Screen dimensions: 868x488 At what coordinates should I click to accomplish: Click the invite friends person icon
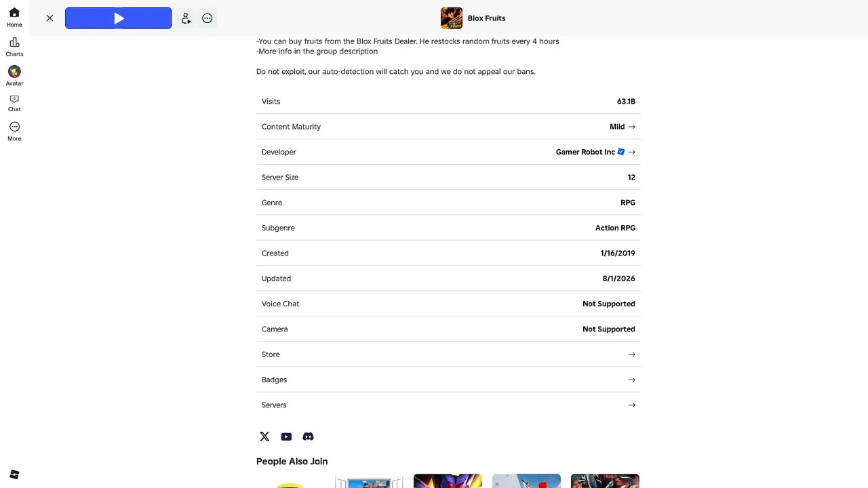[x=186, y=18]
